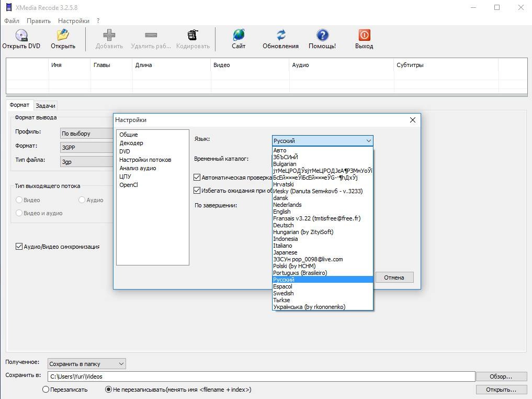Collapse the Язык dropdown showing Русский
This screenshot has height=399, width=532.
tap(323, 140)
